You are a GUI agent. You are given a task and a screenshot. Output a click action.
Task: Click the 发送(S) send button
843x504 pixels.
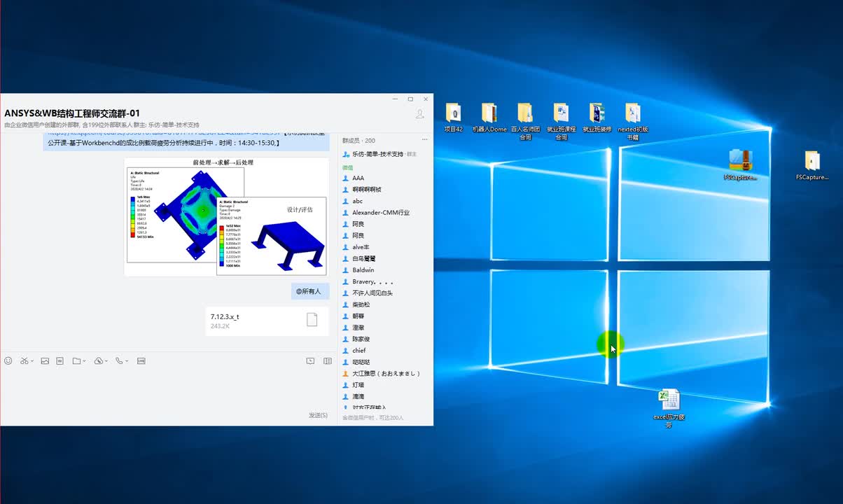tap(318, 415)
